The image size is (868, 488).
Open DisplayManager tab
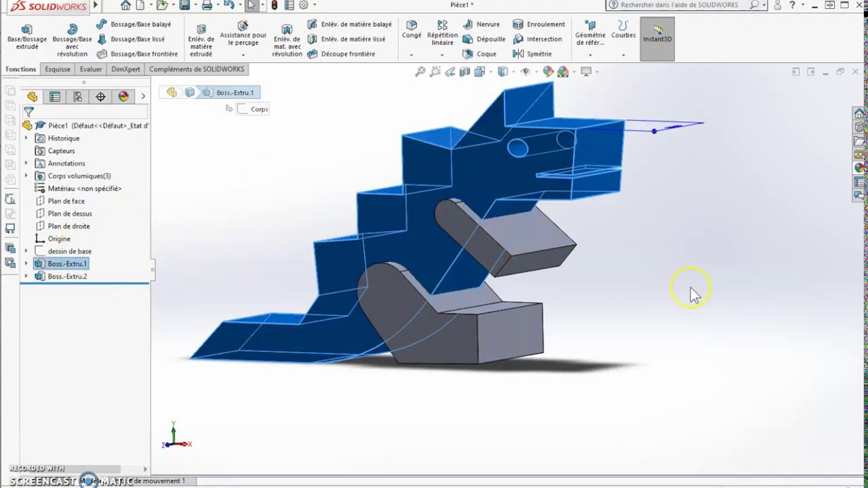tap(123, 97)
